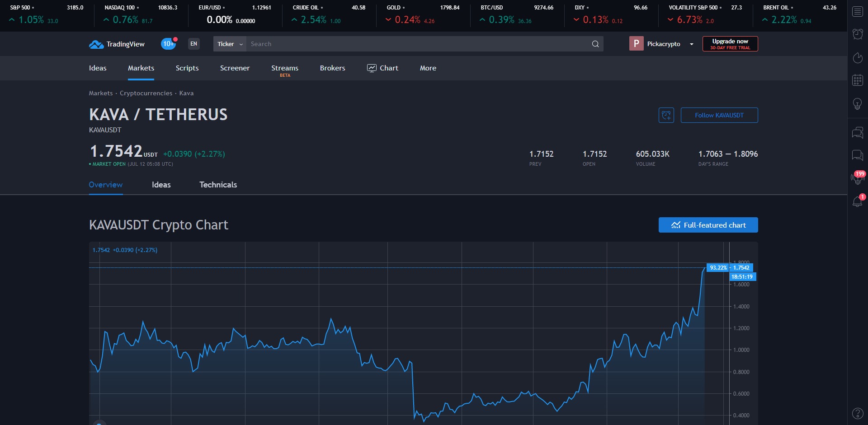Click the 1.7152 PREV value
Screen dimensions: 868x425
click(541, 154)
